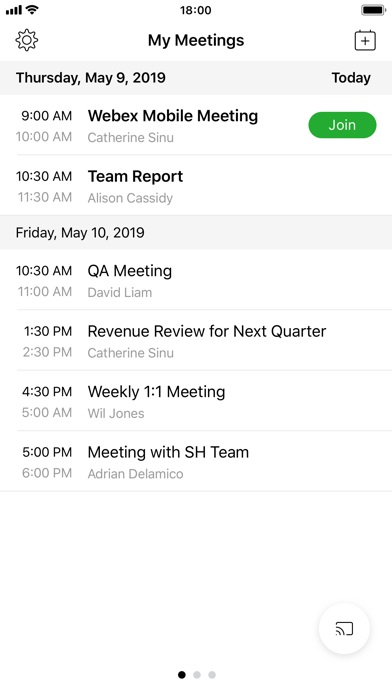
Task: Open Revenue Review for Next Quarter
Action: coord(196,340)
